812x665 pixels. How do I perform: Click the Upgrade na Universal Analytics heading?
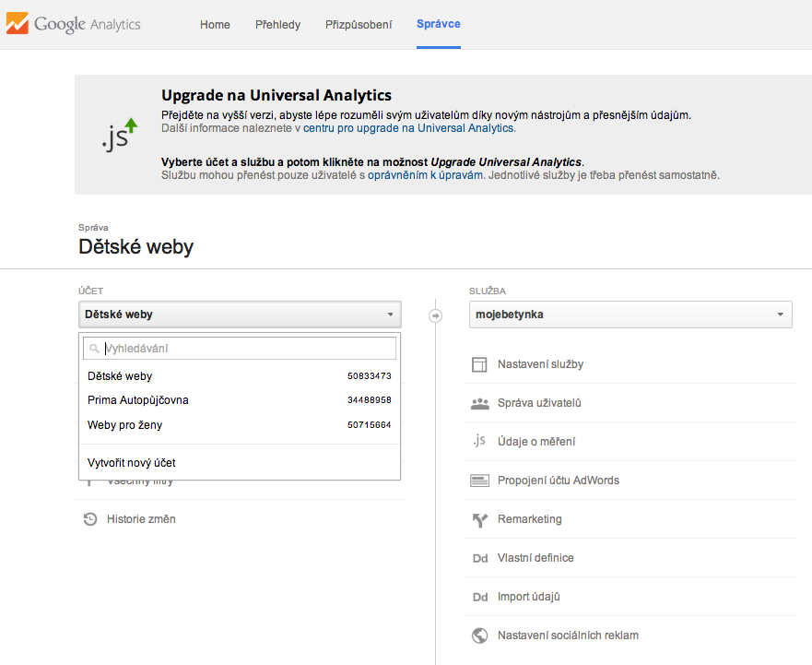pos(276,95)
